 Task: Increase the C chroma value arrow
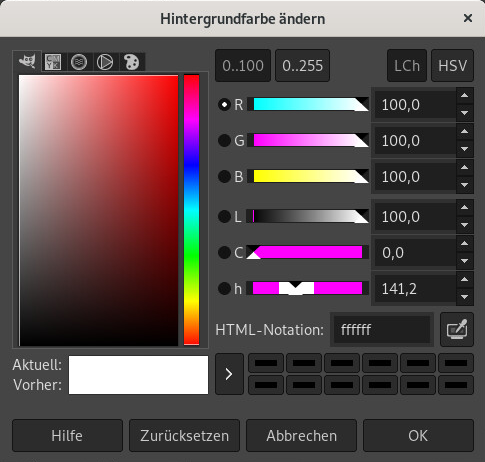point(464,243)
